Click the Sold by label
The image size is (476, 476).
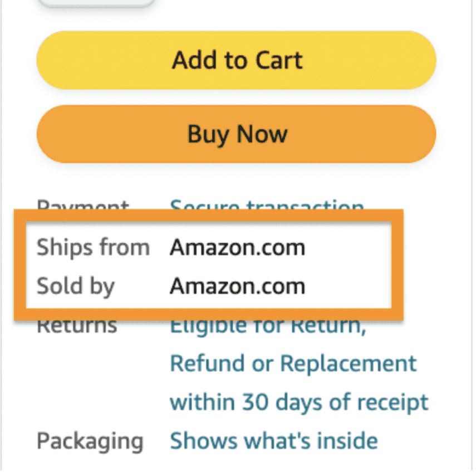pos(76,286)
